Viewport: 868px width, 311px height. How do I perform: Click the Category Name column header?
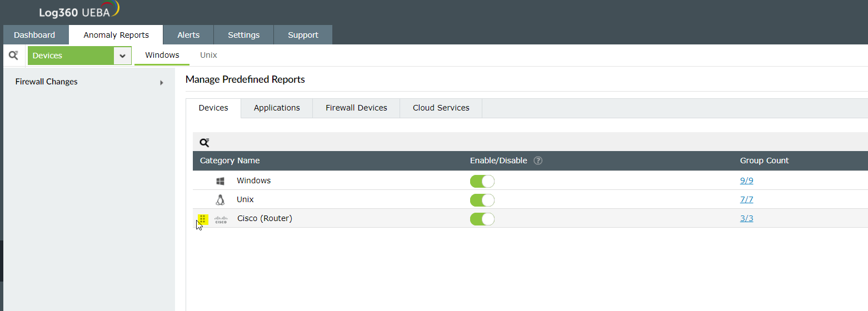click(x=230, y=160)
